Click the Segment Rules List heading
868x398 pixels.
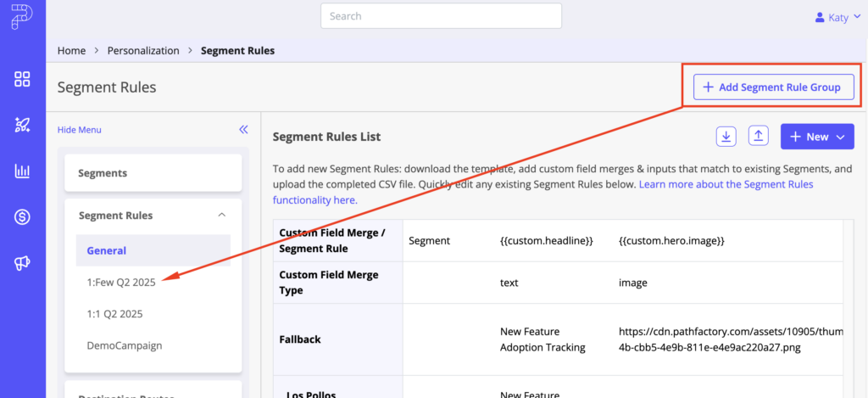point(326,137)
